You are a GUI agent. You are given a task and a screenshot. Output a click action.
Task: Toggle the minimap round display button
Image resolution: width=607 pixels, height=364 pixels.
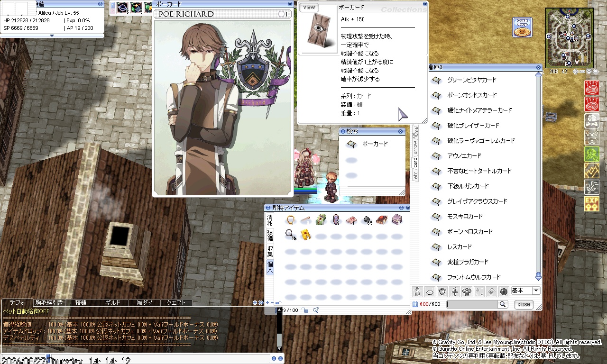click(x=596, y=72)
